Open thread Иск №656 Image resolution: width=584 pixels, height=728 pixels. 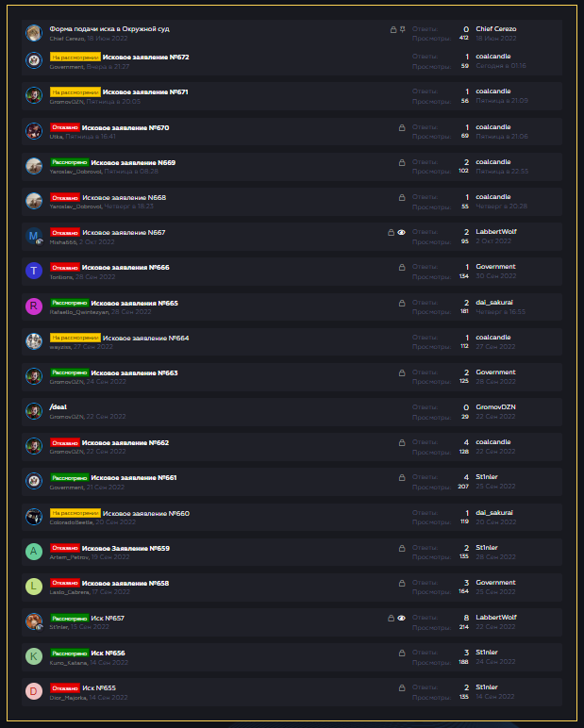(108, 654)
